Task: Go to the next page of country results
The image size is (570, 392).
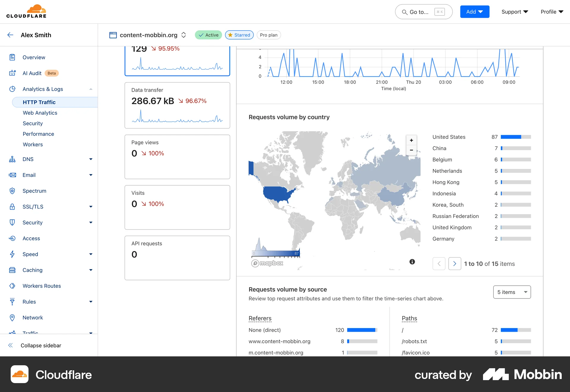Action: tap(455, 263)
